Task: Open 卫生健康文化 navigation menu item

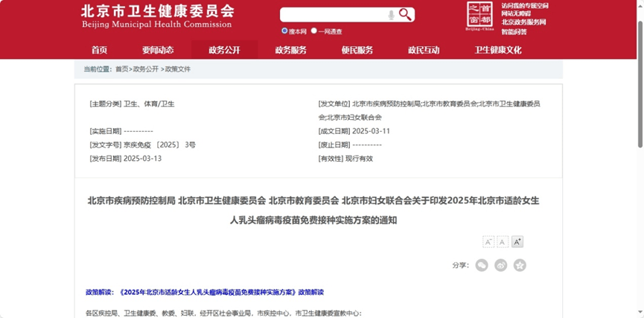Action: 498,50
